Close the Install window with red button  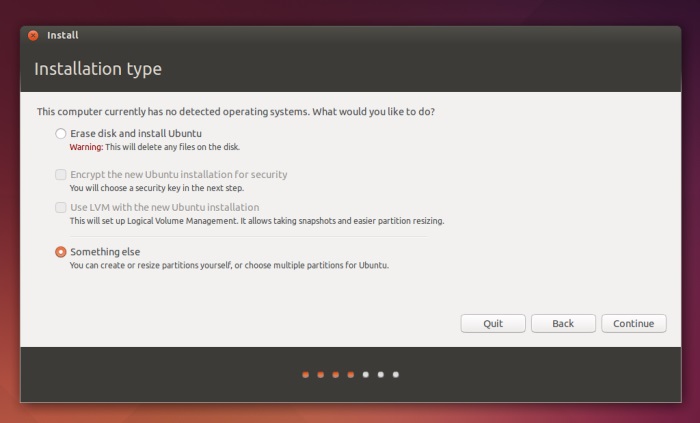point(33,35)
